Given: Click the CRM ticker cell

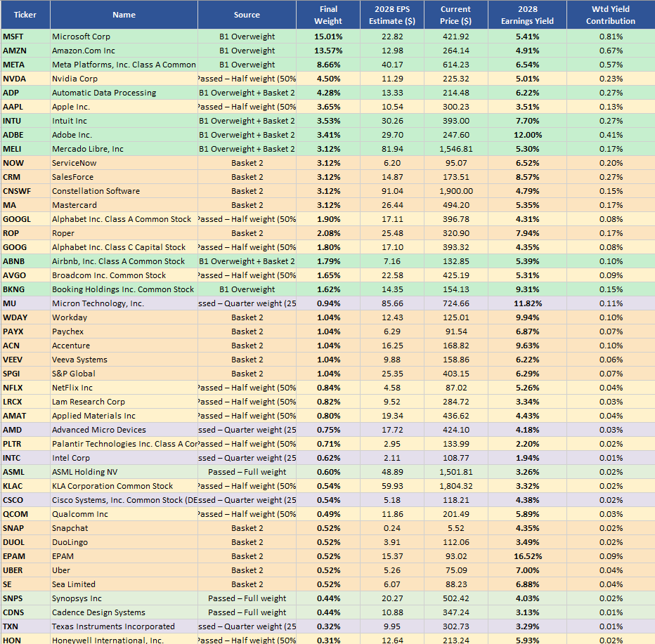Looking at the screenshot, I should tap(25, 177).
